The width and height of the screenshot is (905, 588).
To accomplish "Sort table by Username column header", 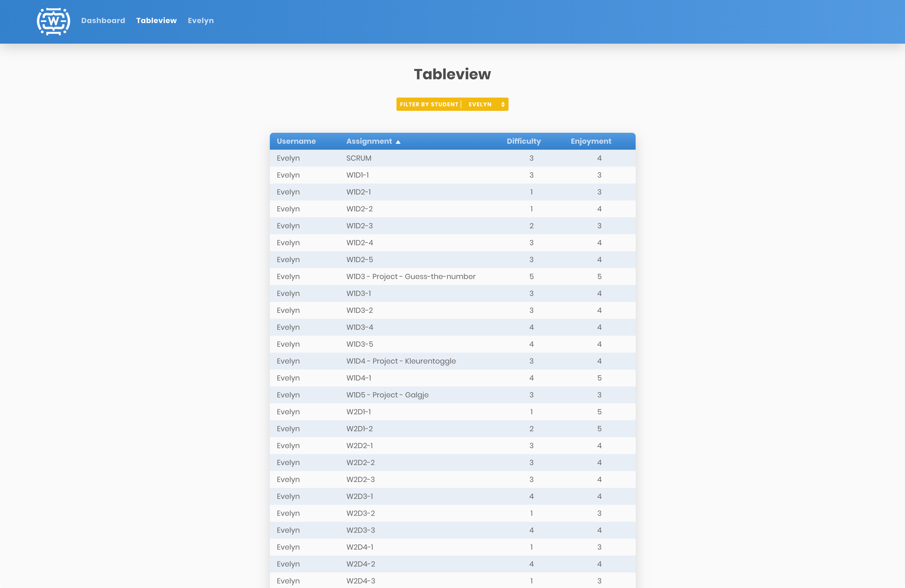I will pos(296,141).
